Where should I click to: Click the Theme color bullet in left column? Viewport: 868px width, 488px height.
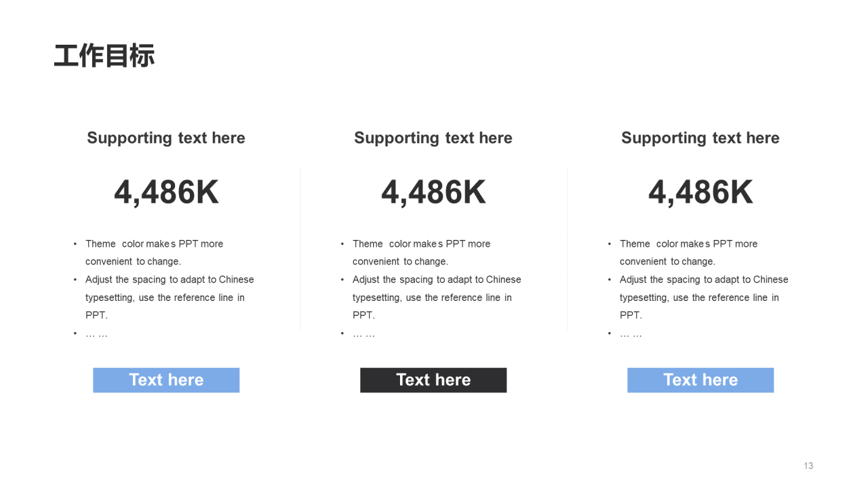click(x=154, y=252)
